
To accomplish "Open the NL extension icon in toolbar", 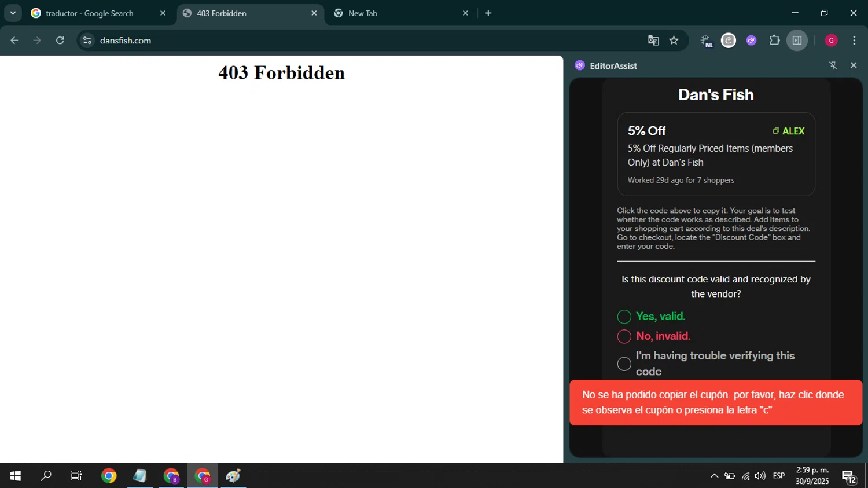I will pyautogui.click(x=706, y=41).
